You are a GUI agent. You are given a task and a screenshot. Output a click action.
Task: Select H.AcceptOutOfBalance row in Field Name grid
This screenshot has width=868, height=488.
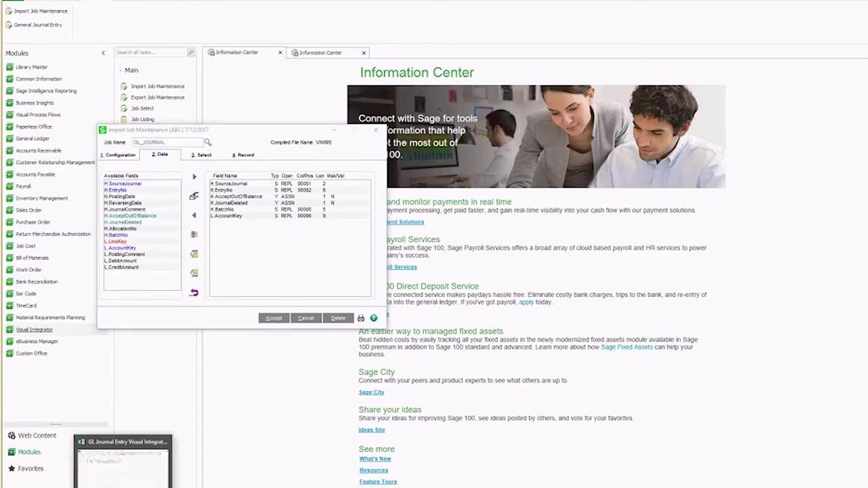click(290, 197)
